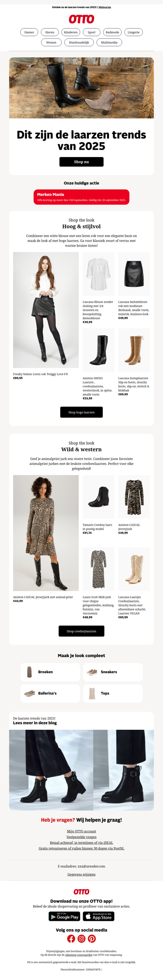The height and width of the screenshot is (980, 163).
Task: View the Tamaris Cowboy laars product image
Action: pyautogui.click(x=98, y=497)
